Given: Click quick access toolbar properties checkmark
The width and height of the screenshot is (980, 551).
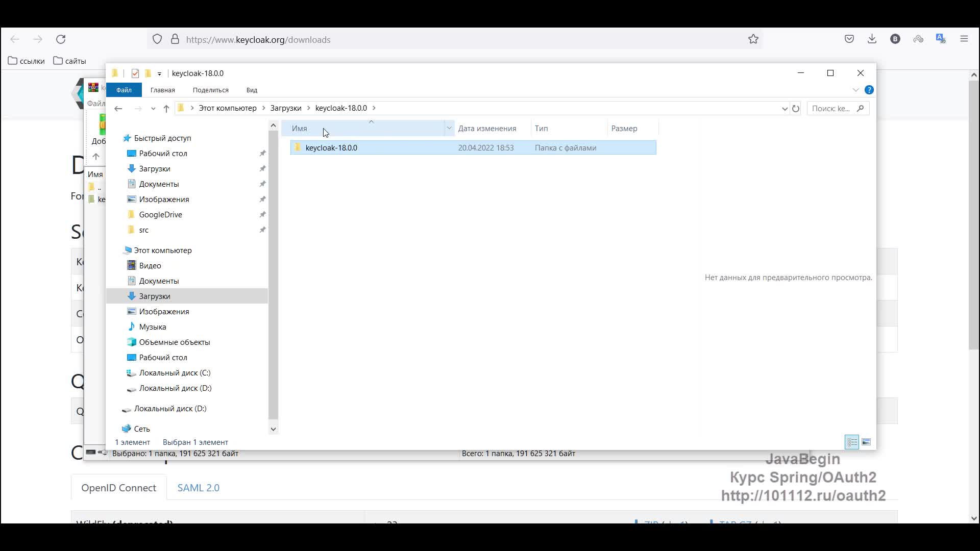Looking at the screenshot, I should click(x=135, y=73).
